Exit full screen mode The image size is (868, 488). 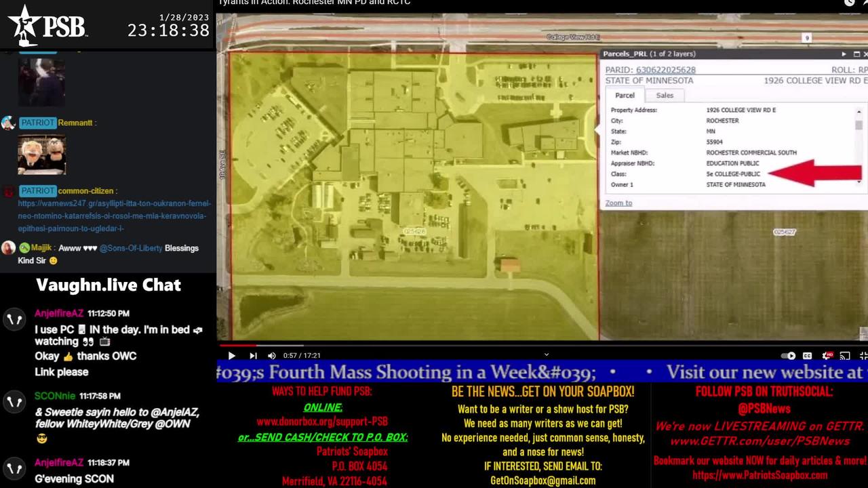863,355
